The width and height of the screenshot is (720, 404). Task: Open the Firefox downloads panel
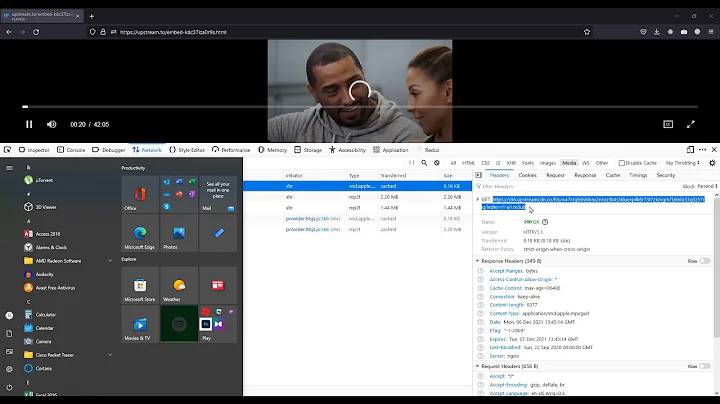657,32
